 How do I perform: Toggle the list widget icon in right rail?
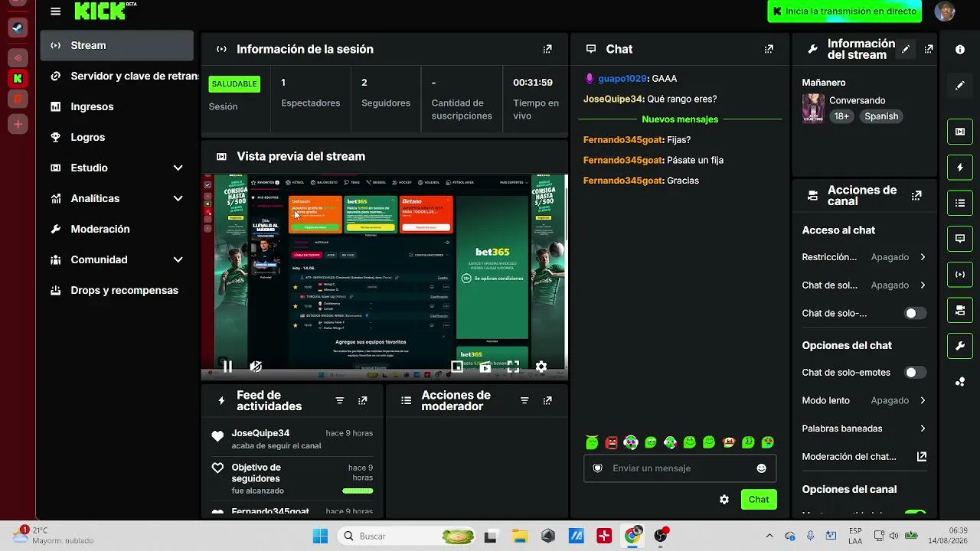(x=960, y=203)
